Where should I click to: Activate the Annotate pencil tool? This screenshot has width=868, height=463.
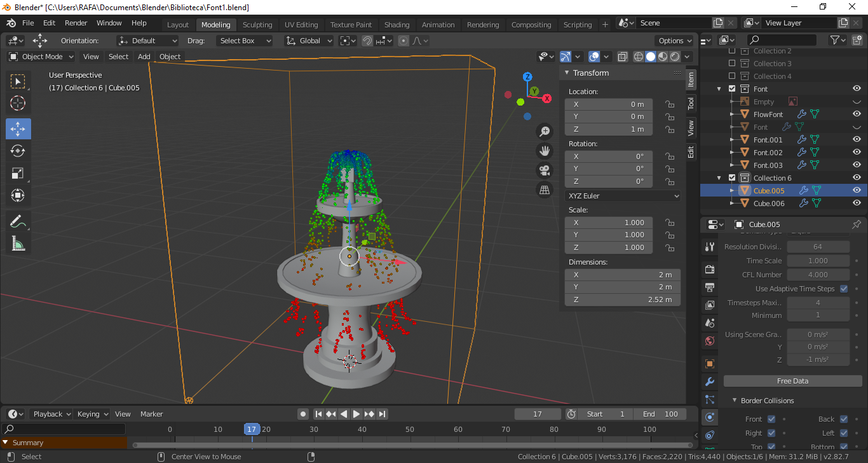pos(18,221)
